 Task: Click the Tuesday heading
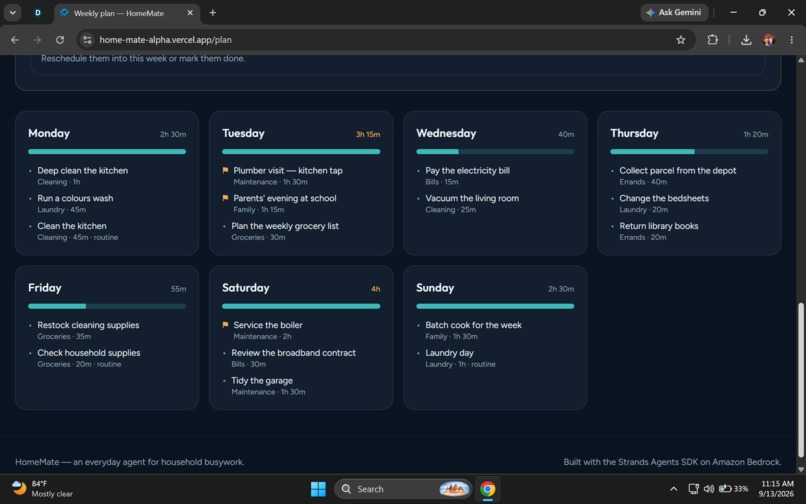(x=243, y=133)
